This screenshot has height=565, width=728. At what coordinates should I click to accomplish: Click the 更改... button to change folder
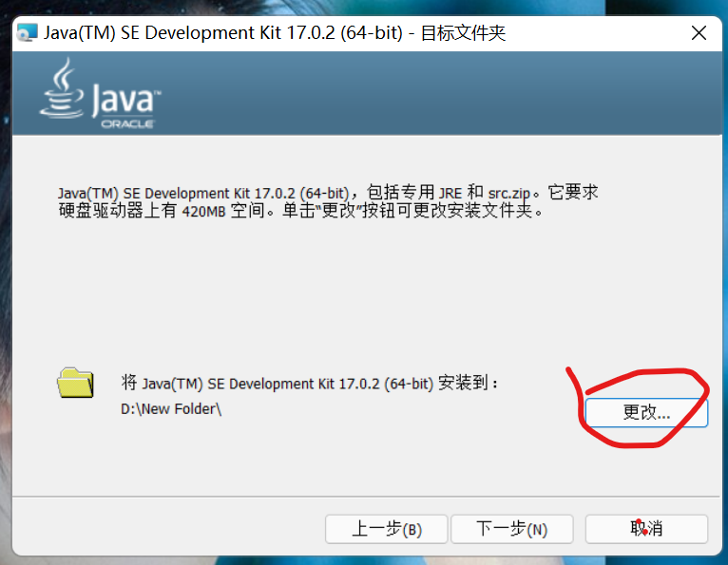[x=646, y=412]
